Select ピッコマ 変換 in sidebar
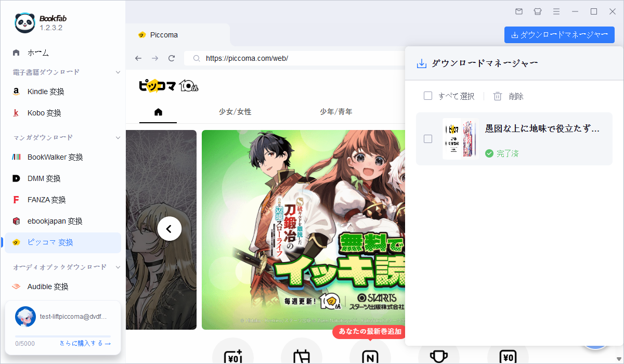 coord(62,242)
